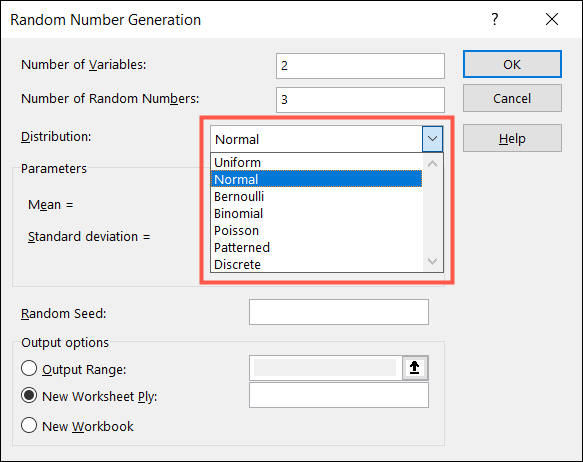The height and width of the screenshot is (462, 583).
Task: Open the Help button
Action: click(x=512, y=139)
